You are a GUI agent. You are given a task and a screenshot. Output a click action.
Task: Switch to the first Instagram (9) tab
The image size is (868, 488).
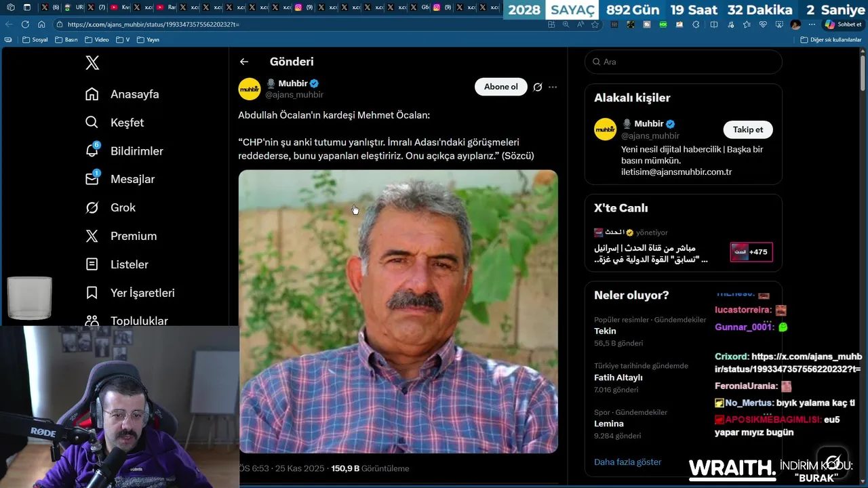(x=304, y=7)
